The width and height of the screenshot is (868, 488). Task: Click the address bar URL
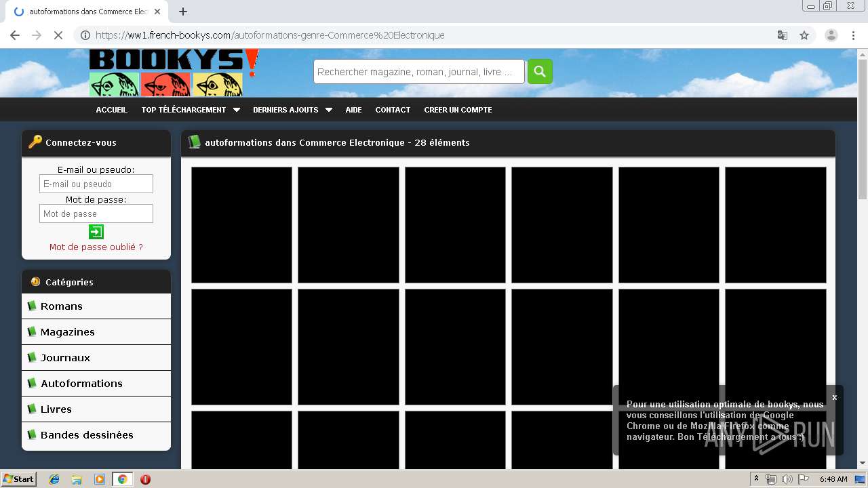pyautogui.click(x=270, y=35)
